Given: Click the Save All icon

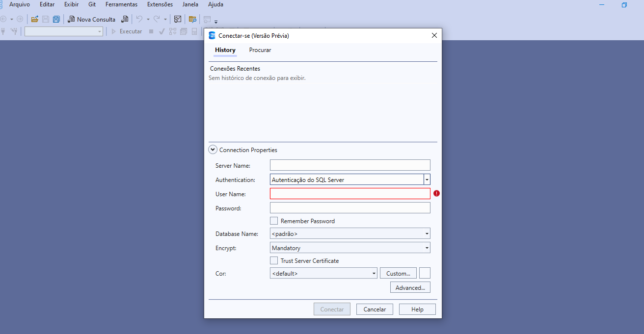Looking at the screenshot, I should point(56,19).
